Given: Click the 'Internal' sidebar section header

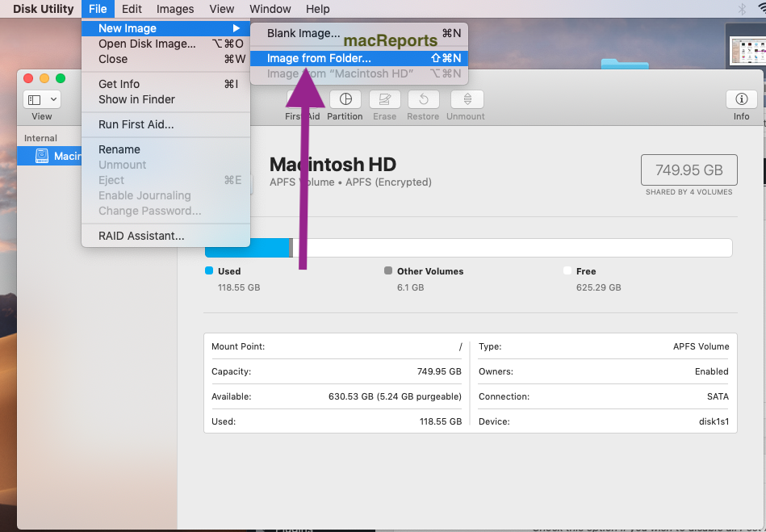Looking at the screenshot, I should click(40, 138).
